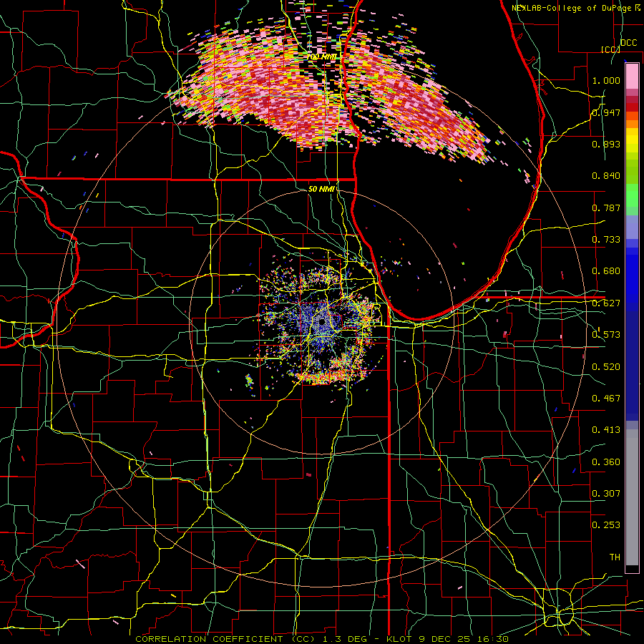Click the 0.627 scale value
Screen dimensions: 644x644
(x=606, y=303)
